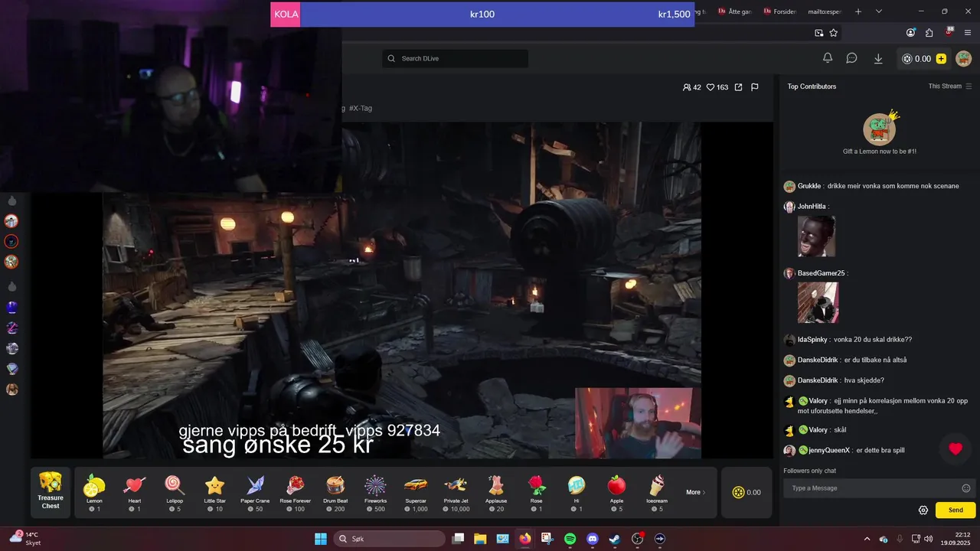The image size is (980, 551).
Task: Open the DLive messages chat bubble icon
Action: coord(851,58)
